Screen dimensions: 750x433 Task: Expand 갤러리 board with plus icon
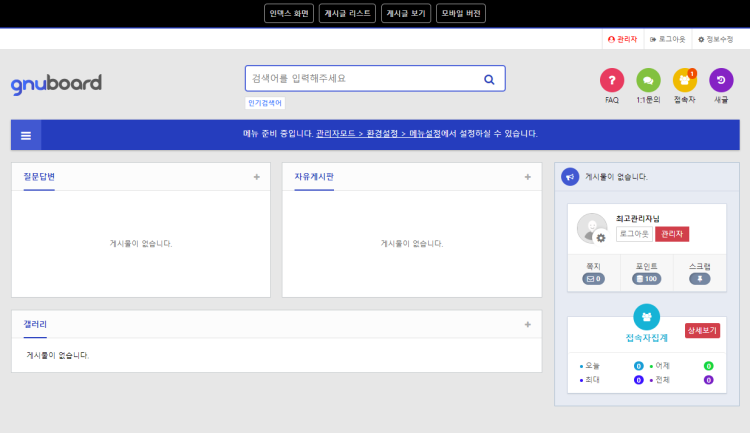[528, 325]
